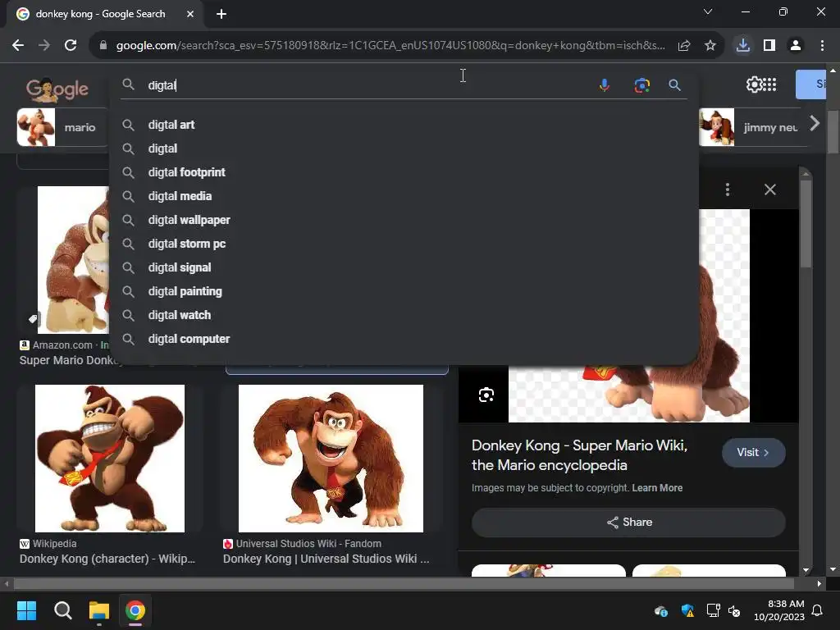Open the Amazon Super Mario Donkey image

[73, 260]
